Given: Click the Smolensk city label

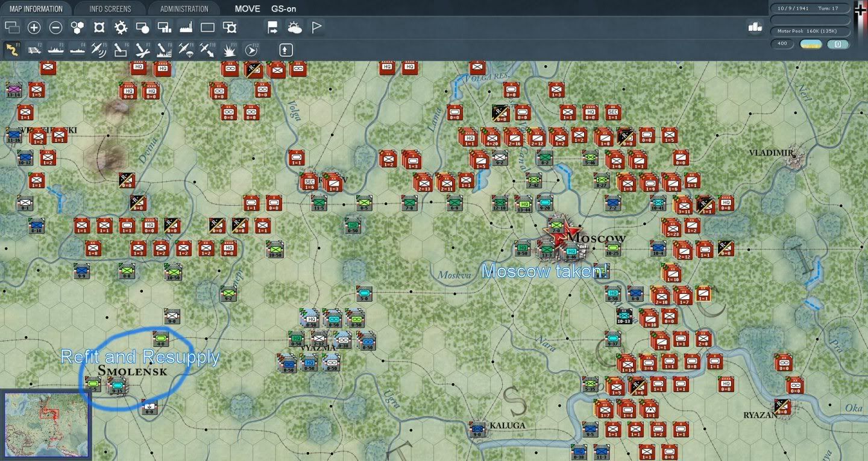Looking at the screenshot, I should pyautogui.click(x=132, y=370).
